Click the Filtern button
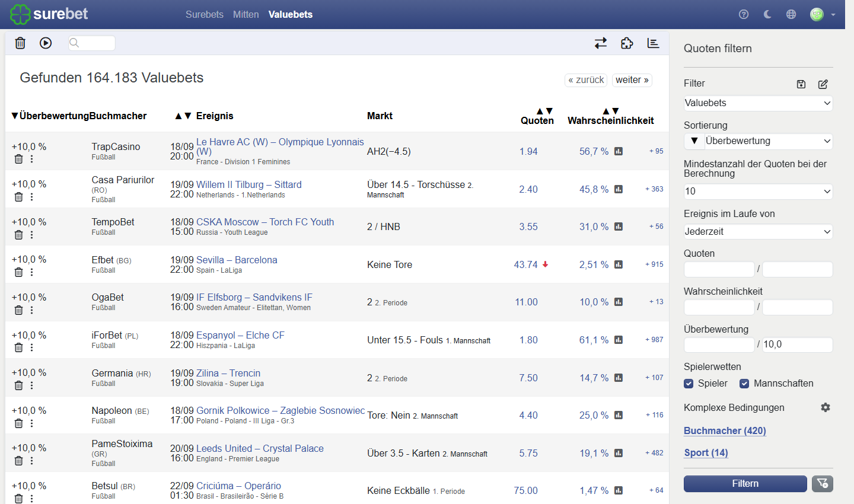The height and width of the screenshot is (504, 854). coord(745,484)
